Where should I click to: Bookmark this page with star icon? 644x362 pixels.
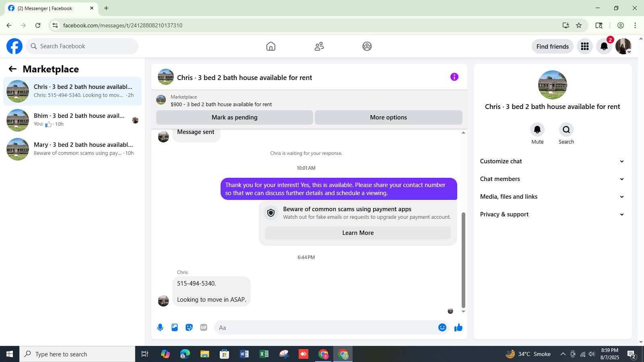579,25
